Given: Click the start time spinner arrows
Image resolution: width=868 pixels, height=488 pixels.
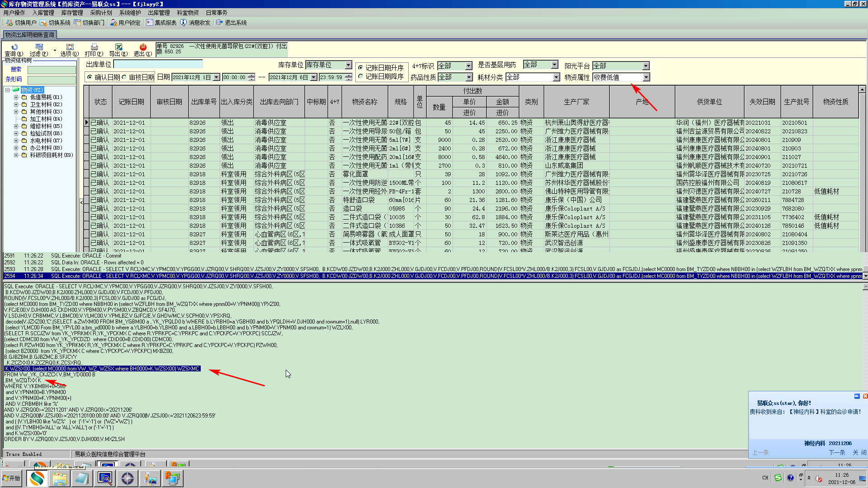Looking at the screenshot, I should coord(252,77).
